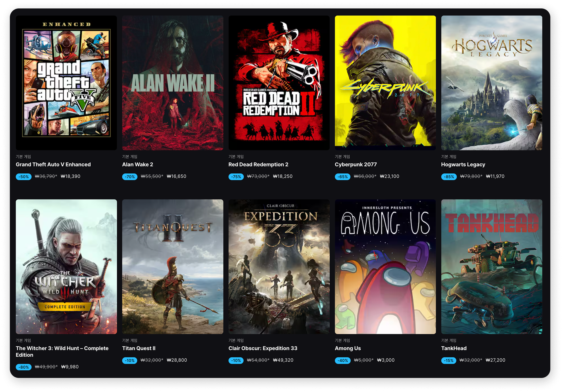Click the Cyberpunk 2077 title text

pyautogui.click(x=356, y=165)
